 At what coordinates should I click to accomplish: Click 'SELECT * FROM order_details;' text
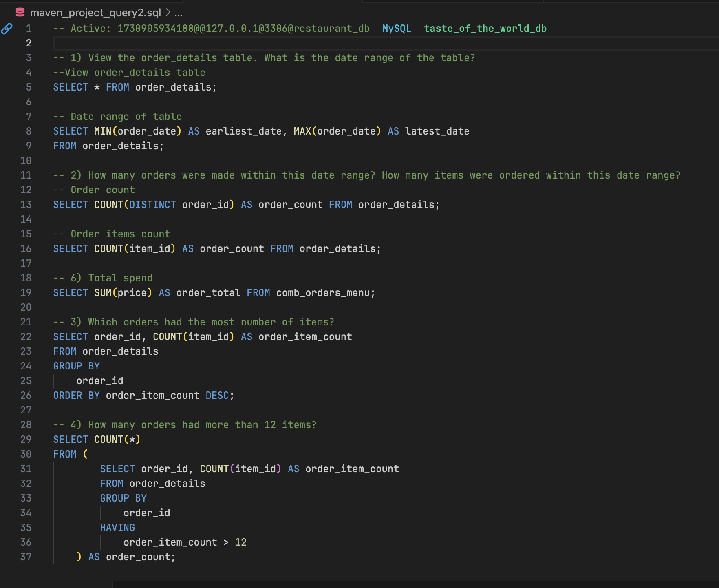[135, 87]
